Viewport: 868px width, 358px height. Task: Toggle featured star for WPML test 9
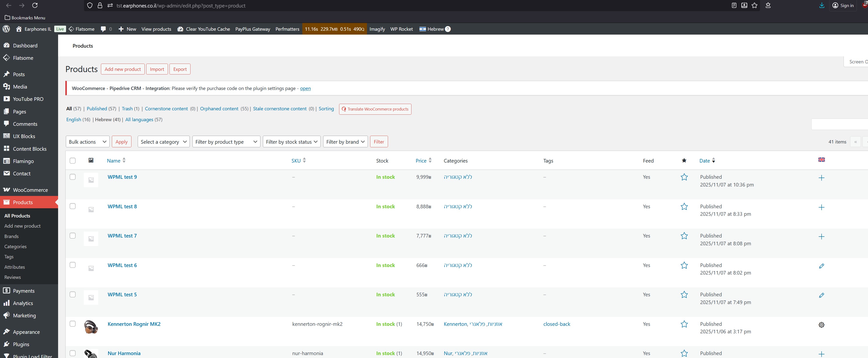(684, 177)
